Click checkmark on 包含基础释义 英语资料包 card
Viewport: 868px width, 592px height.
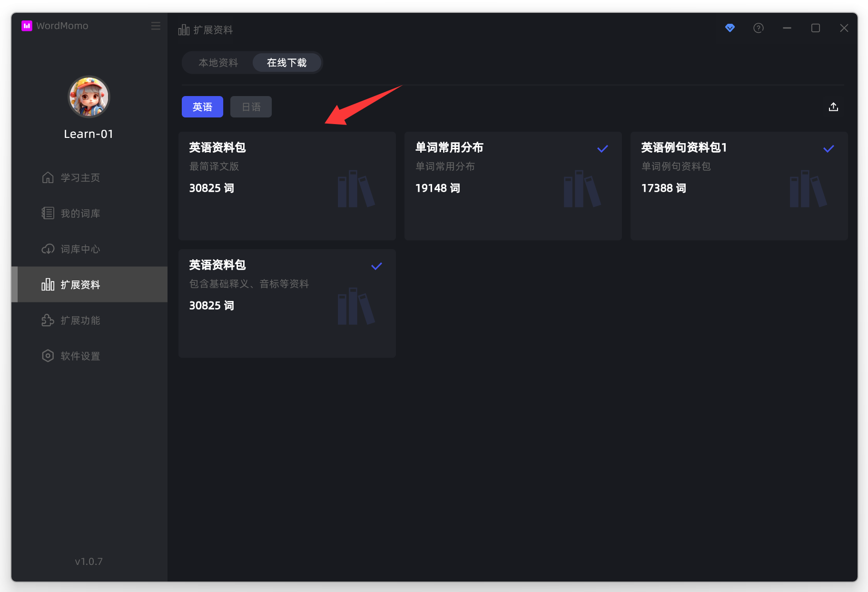point(376,266)
